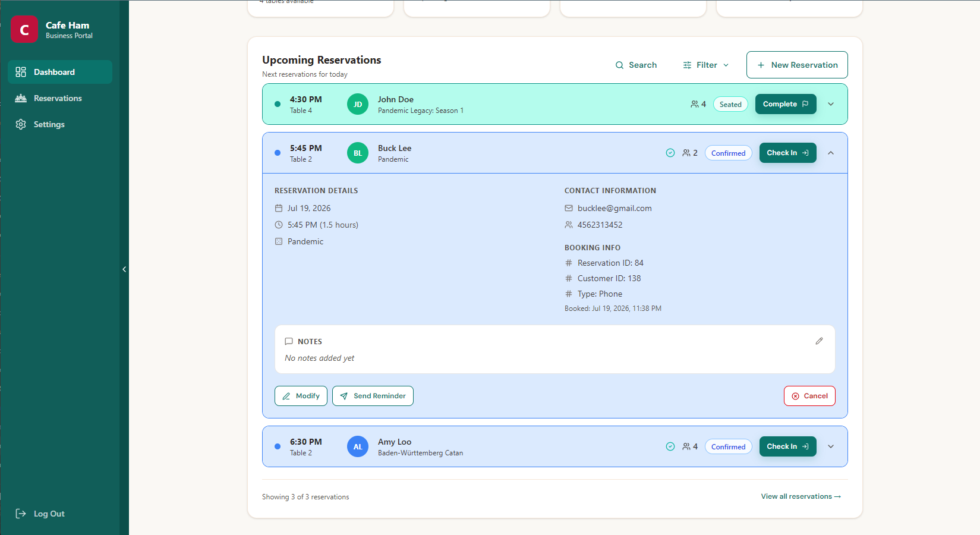
Task: Click Buck Lee's Confirmed status badge
Action: (729, 153)
